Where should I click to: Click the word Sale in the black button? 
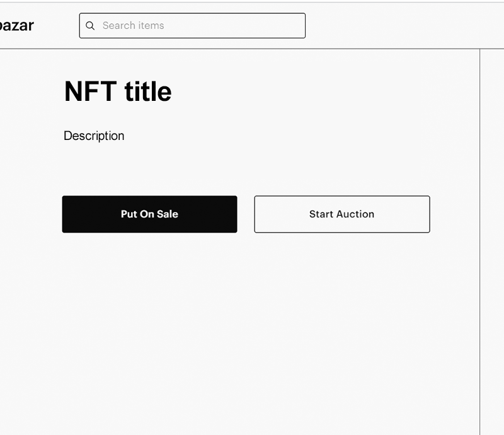(168, 214)
